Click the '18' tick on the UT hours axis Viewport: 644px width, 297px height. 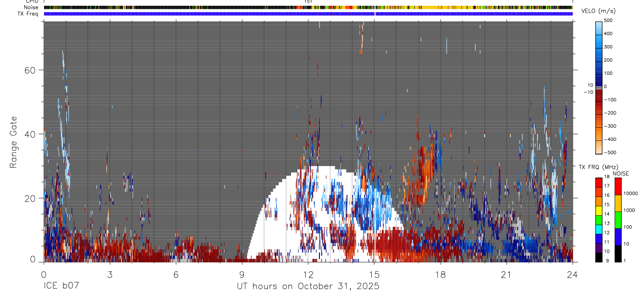(x=440, y=274)
